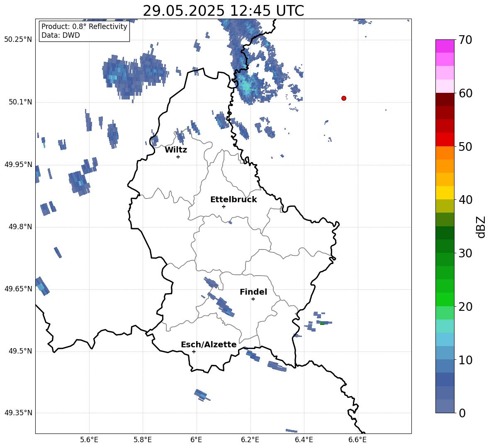Click the Wiltz cross marker
491x448 pixels.
[178, 157]
